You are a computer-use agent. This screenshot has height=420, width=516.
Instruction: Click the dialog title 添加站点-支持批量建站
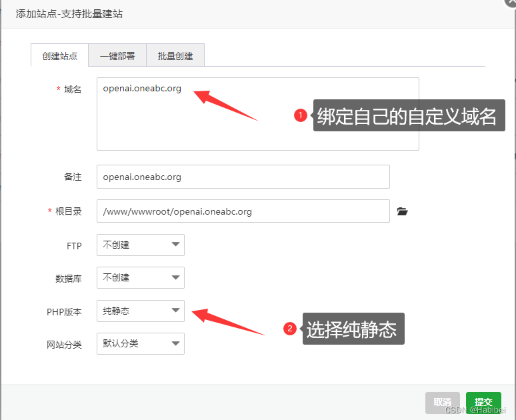[x=69, y=14]
